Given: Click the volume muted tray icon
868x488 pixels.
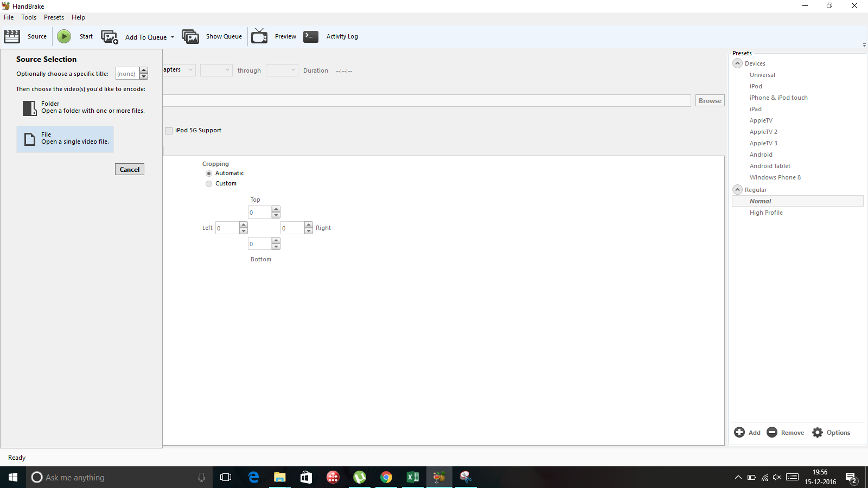Looking at the screenshot, I should point(777,477).
